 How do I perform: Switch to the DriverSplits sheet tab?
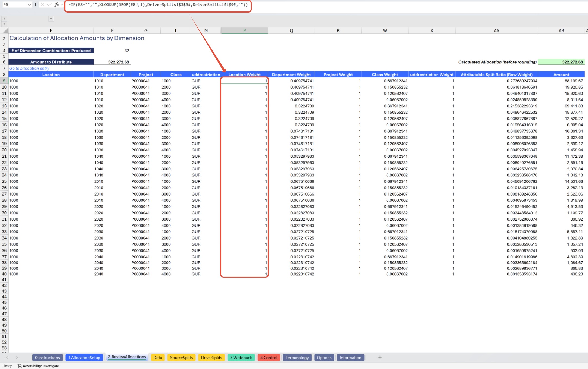pyautogui.click(x=211, y=357)
